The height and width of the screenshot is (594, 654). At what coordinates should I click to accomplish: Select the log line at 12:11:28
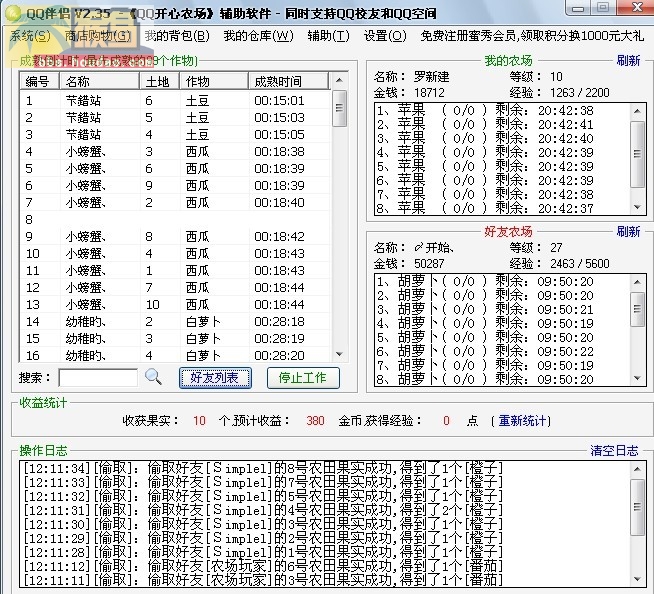coord(324,552)
